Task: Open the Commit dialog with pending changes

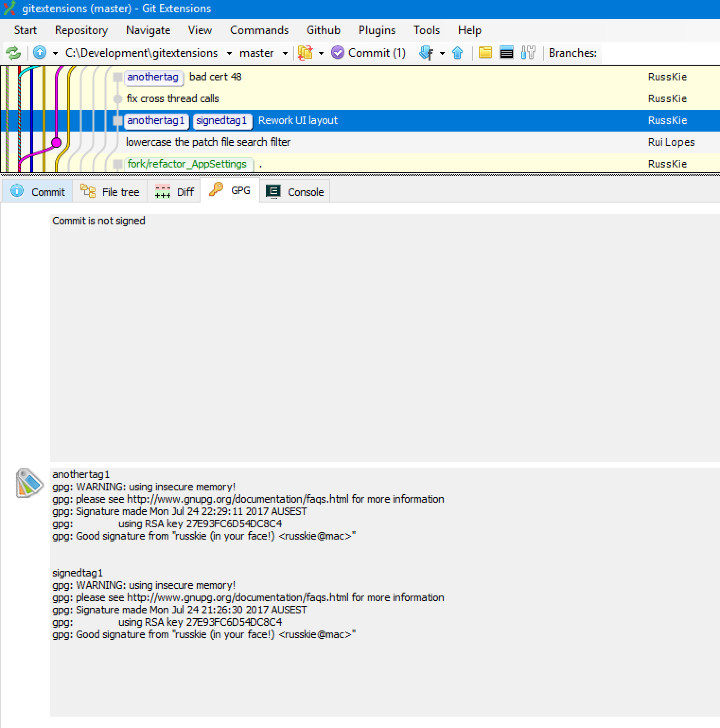Action: pyautogui.click(x=369, y=53)
